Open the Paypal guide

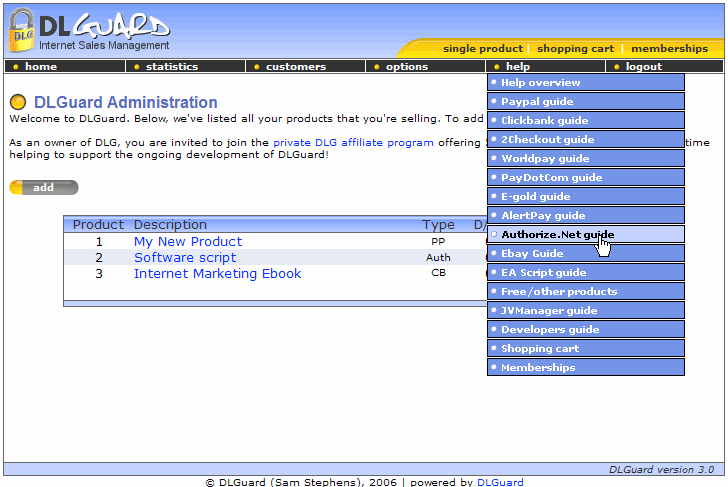586,102
